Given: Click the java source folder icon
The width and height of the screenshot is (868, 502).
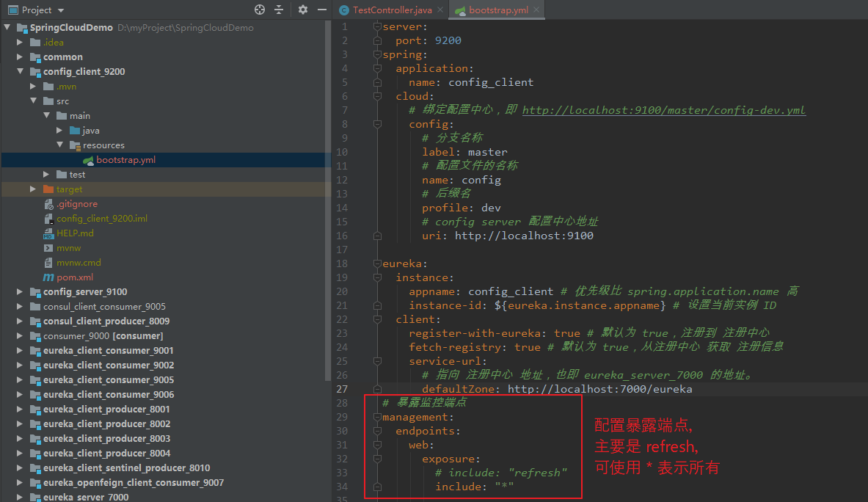Looking at the screenshot, I should 76,131.
